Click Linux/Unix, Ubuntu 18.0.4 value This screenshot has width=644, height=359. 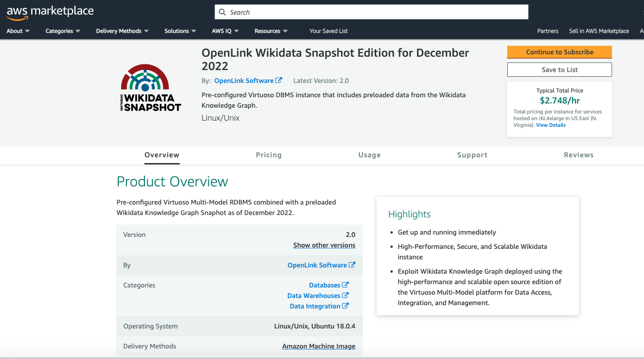315,326
